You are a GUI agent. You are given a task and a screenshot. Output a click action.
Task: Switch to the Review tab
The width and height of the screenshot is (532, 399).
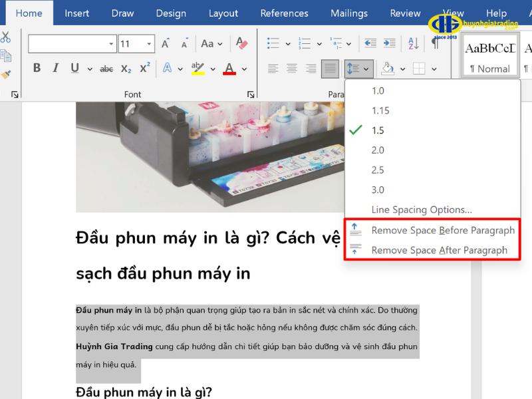405,13
